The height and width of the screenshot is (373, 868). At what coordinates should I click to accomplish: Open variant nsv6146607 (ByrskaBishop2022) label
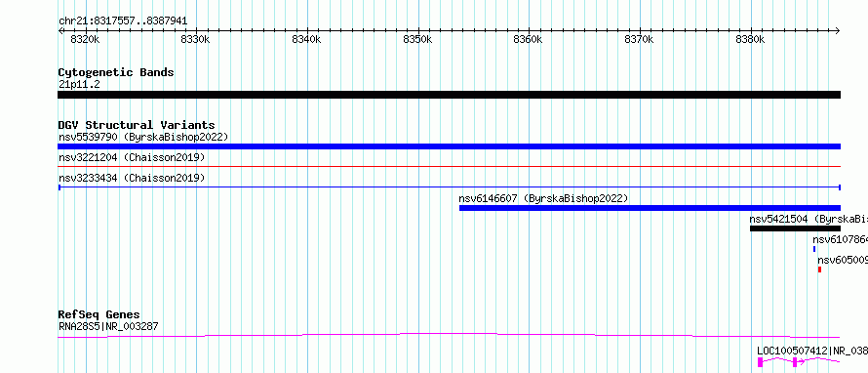(x=543, y=198)
